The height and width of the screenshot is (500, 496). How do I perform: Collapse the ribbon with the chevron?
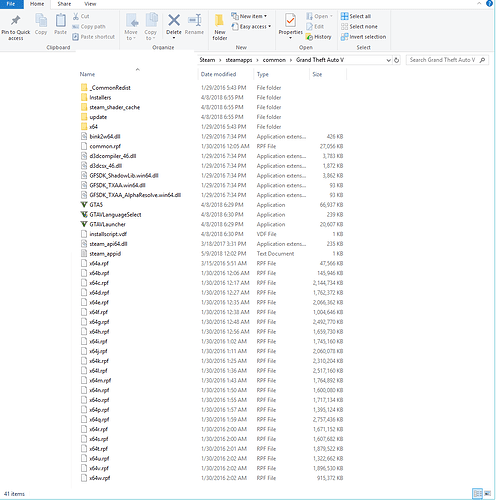point(479,4)
